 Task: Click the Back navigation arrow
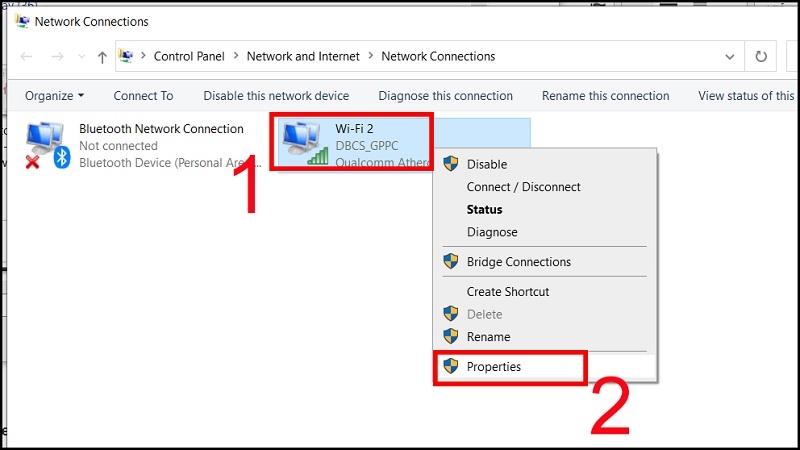click(27, 57)
